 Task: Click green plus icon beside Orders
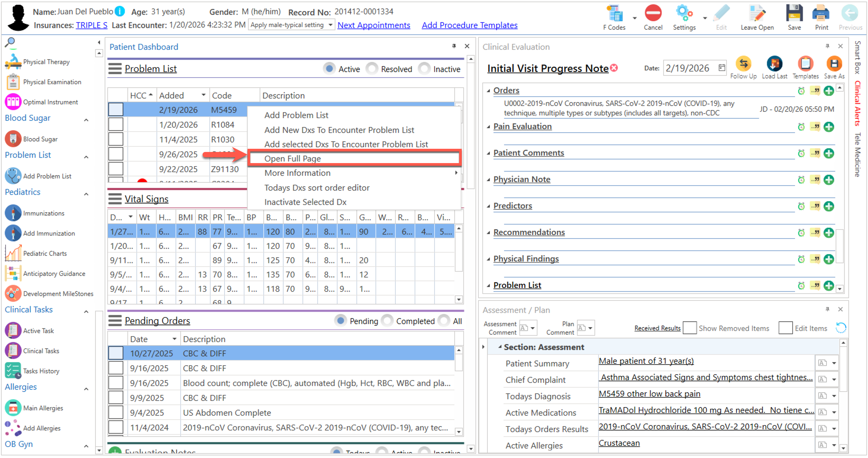point(828,91)
